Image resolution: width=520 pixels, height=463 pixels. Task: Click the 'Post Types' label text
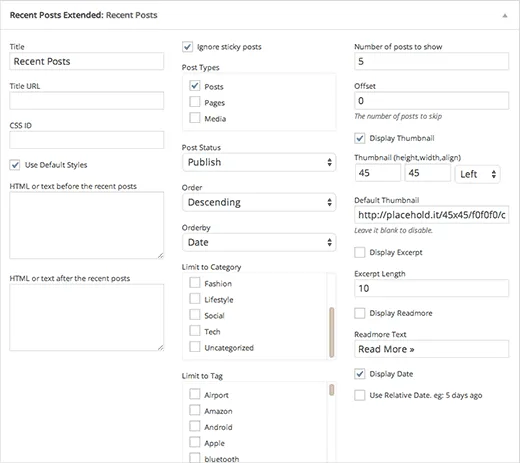point(201,68)
